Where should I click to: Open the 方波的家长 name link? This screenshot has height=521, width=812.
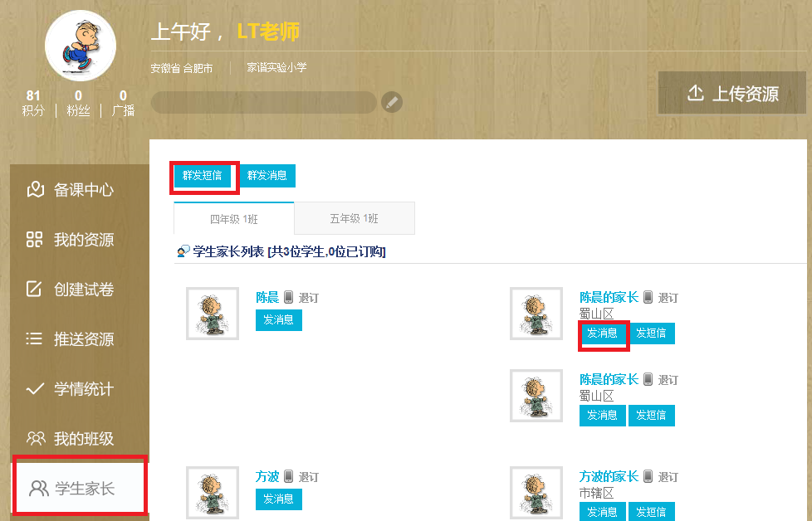point(609,476)
